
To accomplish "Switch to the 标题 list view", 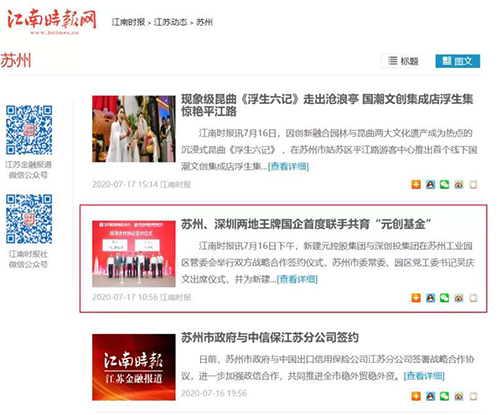I will [x=404, y=61].
